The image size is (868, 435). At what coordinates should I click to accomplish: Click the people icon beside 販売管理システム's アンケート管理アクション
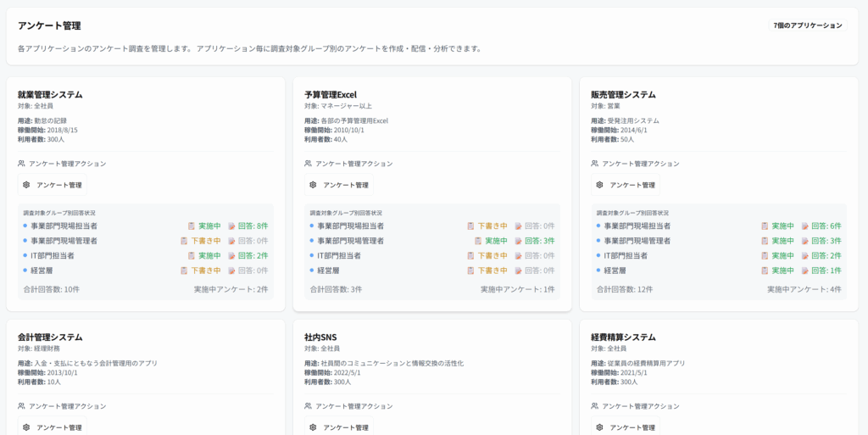tap(595, 164)
